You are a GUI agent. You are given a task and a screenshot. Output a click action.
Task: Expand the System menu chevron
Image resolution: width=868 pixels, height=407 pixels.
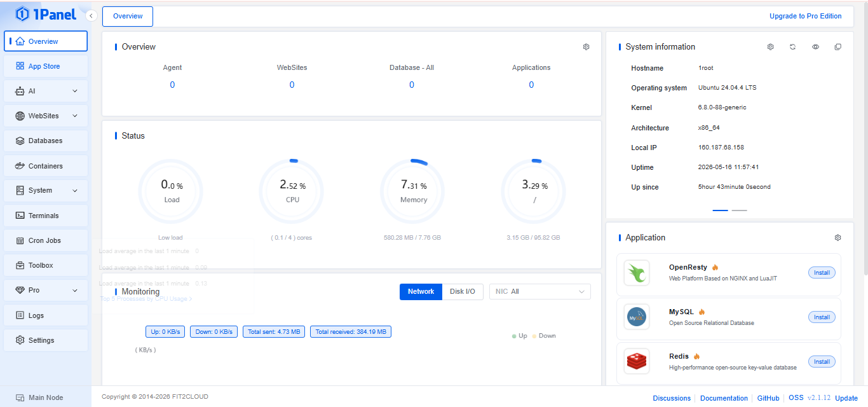click(75, 190)
